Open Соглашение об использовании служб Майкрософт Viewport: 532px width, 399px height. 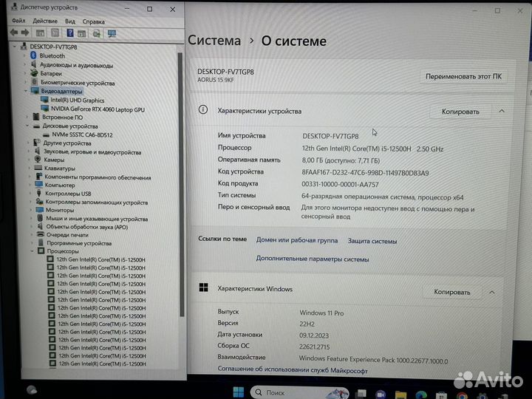click(293, 370)
